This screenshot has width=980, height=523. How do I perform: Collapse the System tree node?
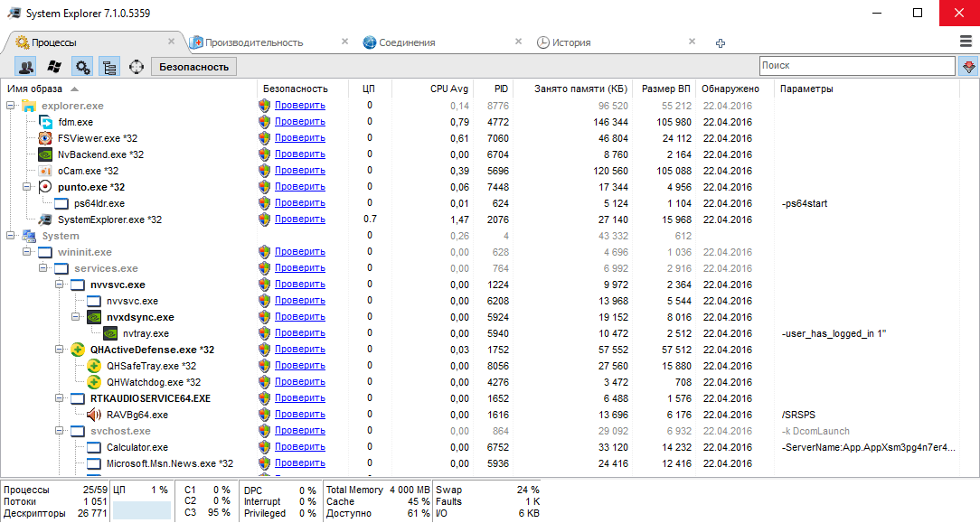(11, 235)
